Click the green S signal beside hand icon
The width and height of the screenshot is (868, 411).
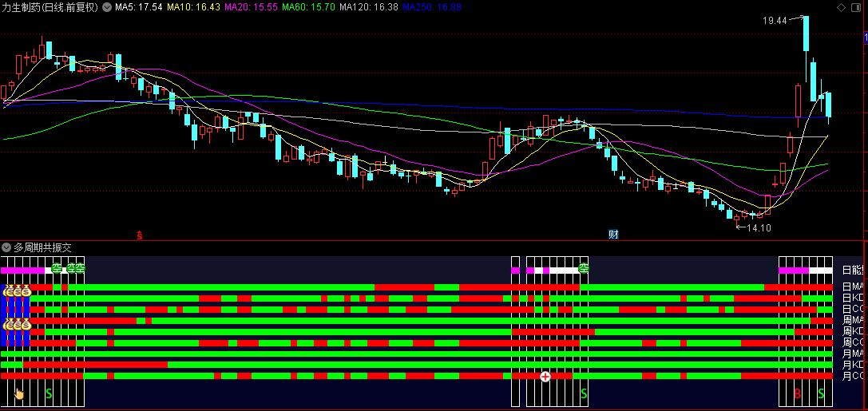click(49, 394)
